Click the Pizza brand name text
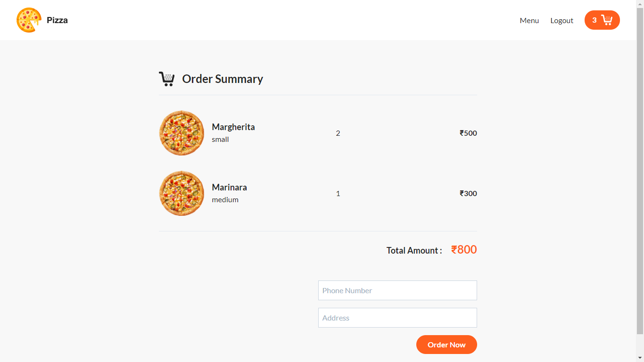Image resolution: width=644 pixels, height=362 pixels. (x=57, y=20)
